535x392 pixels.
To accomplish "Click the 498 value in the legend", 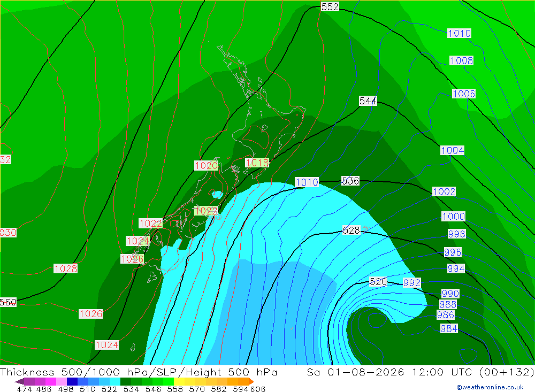I will [x=66, y=389].
